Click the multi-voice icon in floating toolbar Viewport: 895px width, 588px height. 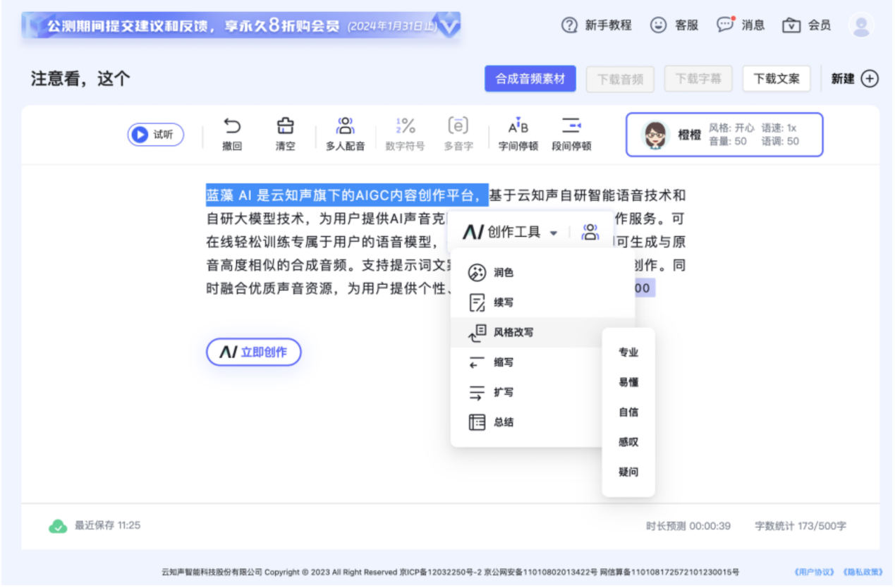tap(590, 231)
